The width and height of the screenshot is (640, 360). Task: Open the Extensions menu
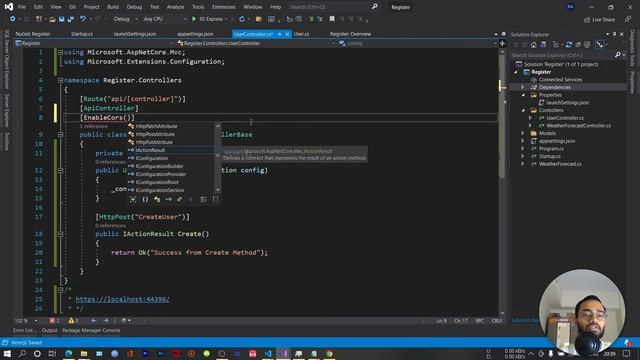point(223,7)
